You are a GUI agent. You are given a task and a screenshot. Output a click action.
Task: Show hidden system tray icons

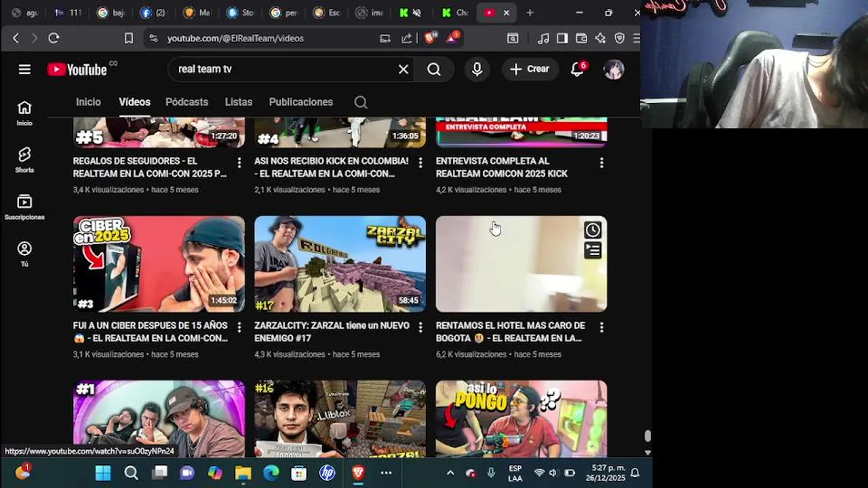pos(450,472)
